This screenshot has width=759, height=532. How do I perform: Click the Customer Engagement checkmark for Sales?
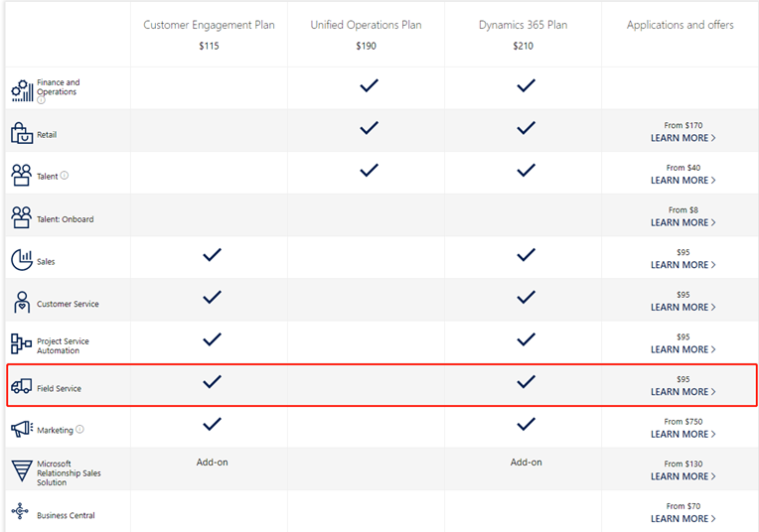click(x=212, y=255)
